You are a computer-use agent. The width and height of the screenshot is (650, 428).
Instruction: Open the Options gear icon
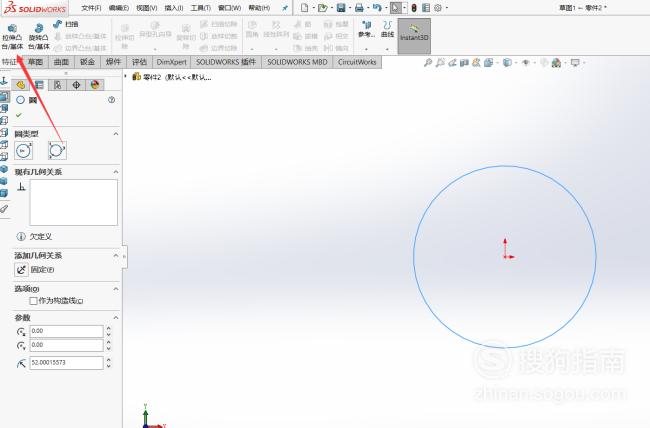click(x=438, y=7)
